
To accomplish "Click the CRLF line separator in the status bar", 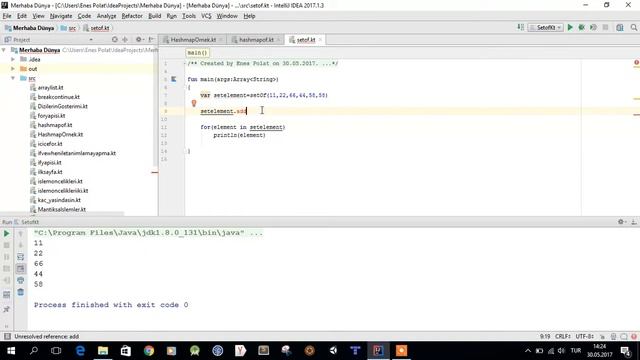I will click(562, 336).
